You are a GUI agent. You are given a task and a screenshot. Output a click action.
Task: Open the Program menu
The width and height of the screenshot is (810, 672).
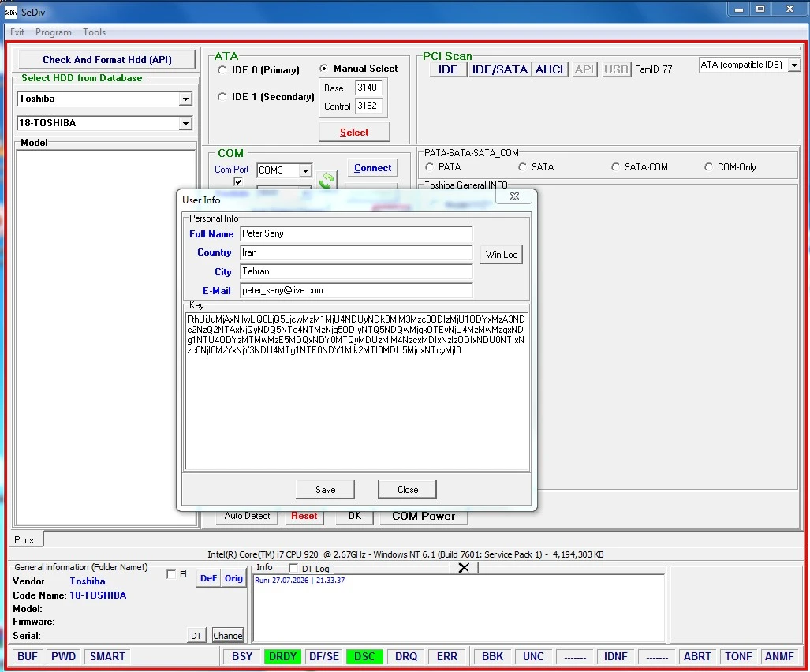click(53, 32)
